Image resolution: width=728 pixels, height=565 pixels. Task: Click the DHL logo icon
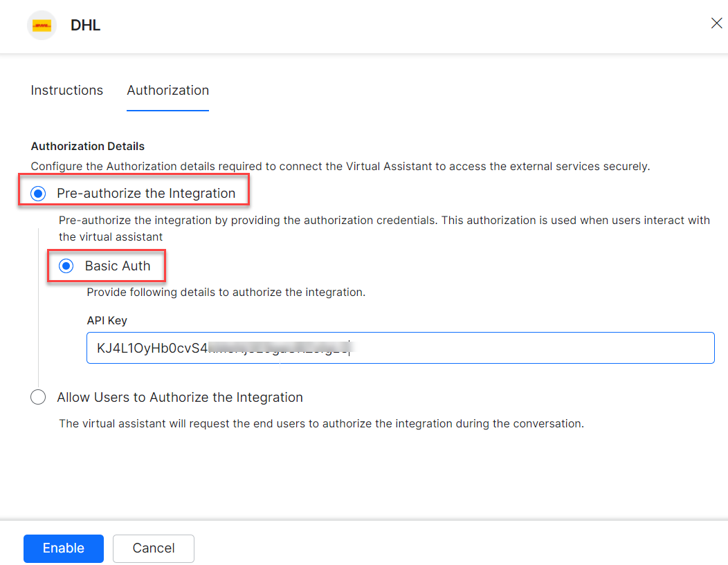click(42, 26)
